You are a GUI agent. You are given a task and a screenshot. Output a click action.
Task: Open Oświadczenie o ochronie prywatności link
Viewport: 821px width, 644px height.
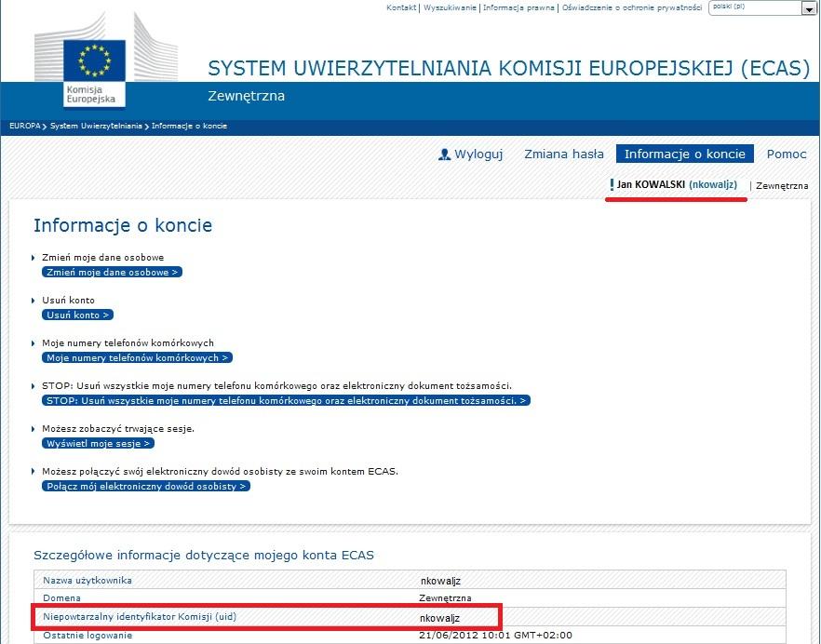point(631,7)
